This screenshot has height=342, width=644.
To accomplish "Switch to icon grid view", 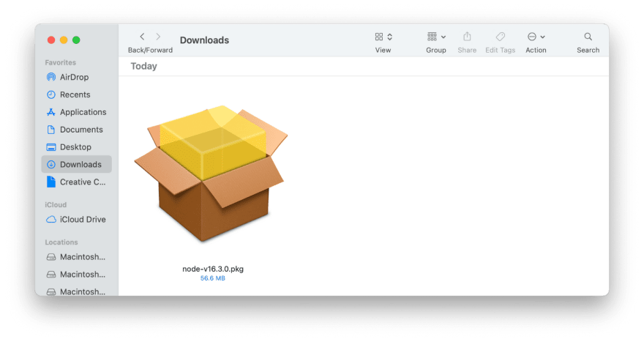I will 379,37.
